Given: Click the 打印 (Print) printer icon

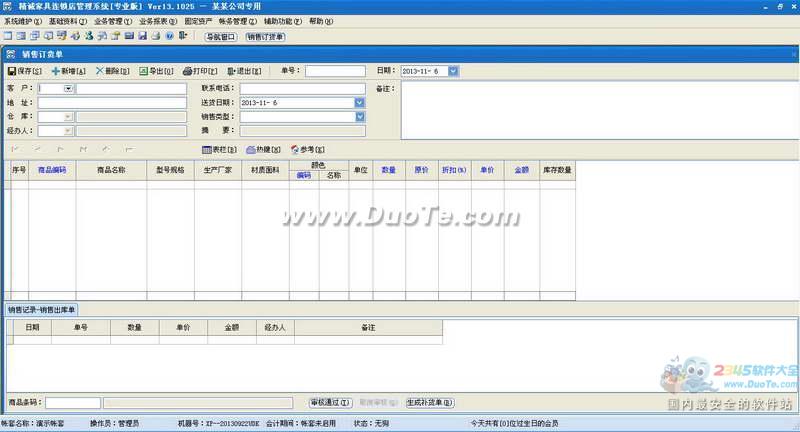Looking at the screenshot, I should (x=187, y=71).
